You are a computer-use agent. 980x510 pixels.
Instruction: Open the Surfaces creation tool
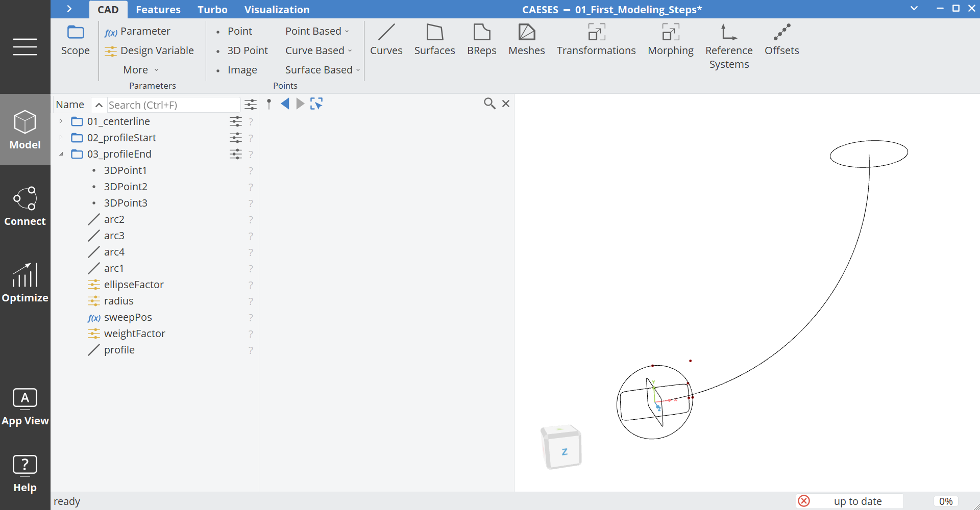(435, 40)
